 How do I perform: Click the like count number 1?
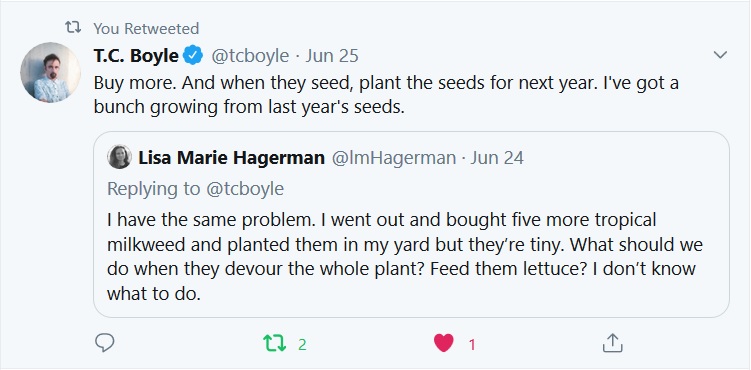coord(472,345)
